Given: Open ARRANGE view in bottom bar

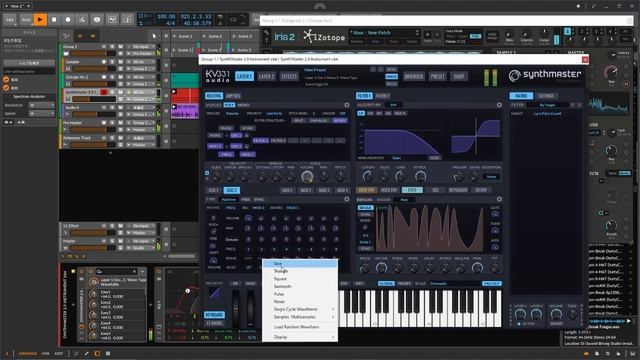Looking at the screenshot, I should (x=28, y=354).
